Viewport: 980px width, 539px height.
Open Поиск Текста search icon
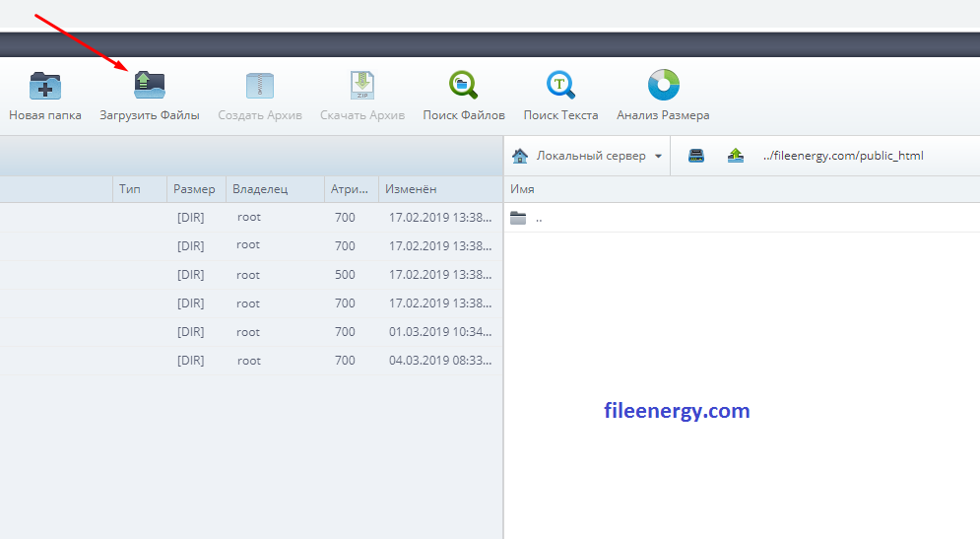pyautogui.click(x=560, y=85)
